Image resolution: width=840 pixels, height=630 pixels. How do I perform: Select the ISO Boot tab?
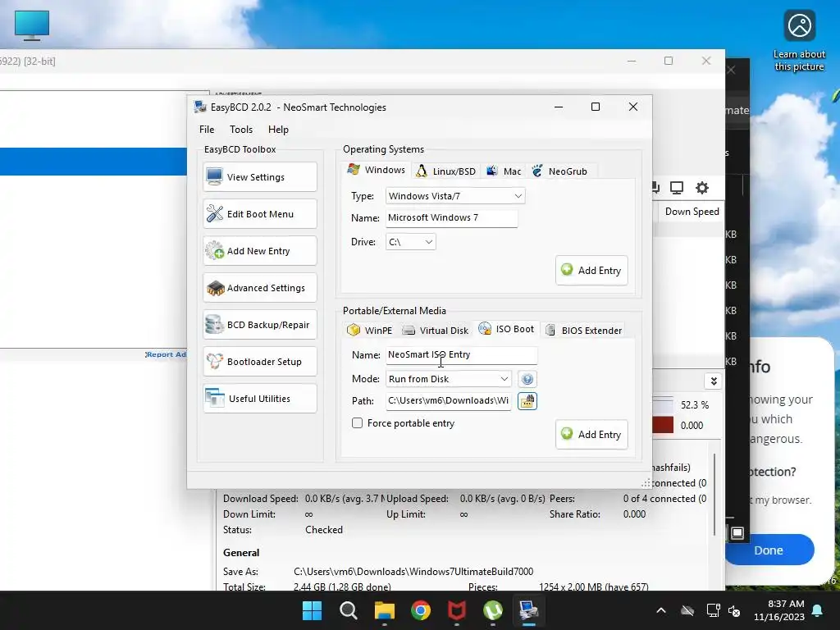tap(507, 329)
